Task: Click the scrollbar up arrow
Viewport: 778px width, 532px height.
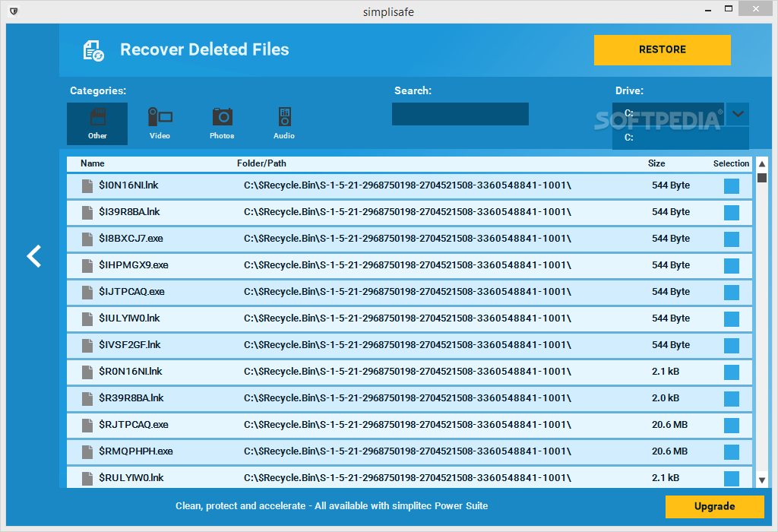Action: point(762,163)
